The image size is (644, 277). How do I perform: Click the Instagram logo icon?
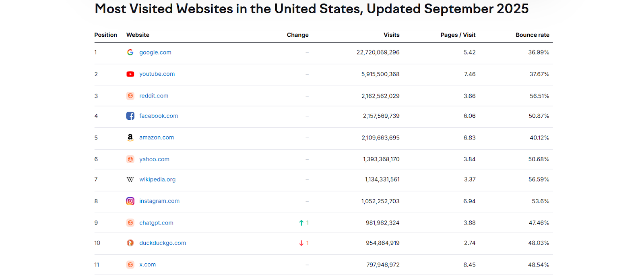click(130, 201)
